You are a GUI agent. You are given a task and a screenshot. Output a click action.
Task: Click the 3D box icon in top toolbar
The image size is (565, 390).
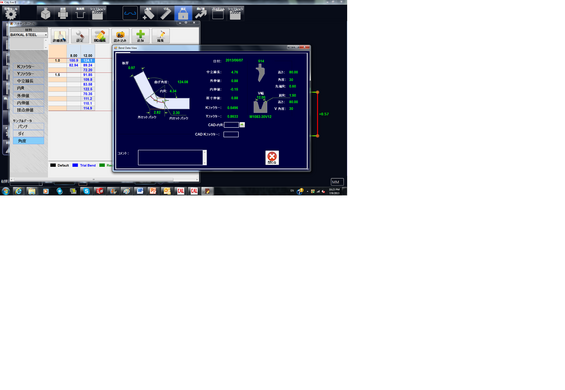point(45,14)
